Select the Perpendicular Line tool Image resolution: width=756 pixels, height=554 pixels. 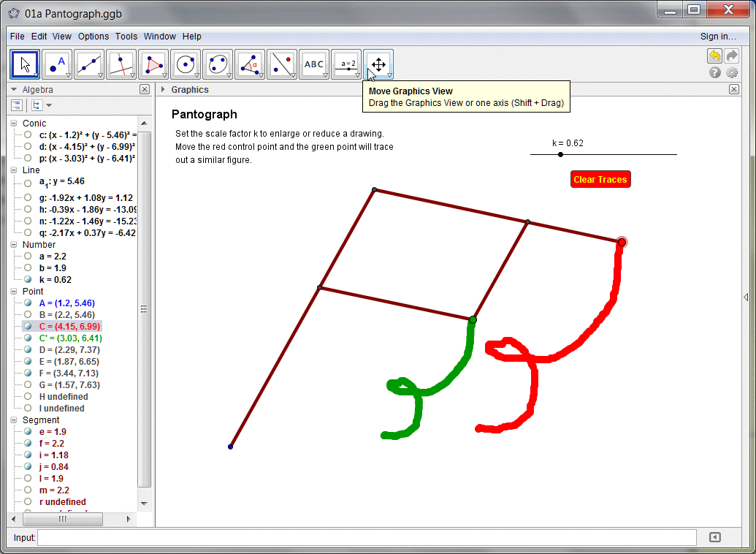click(x=121, y=64)
